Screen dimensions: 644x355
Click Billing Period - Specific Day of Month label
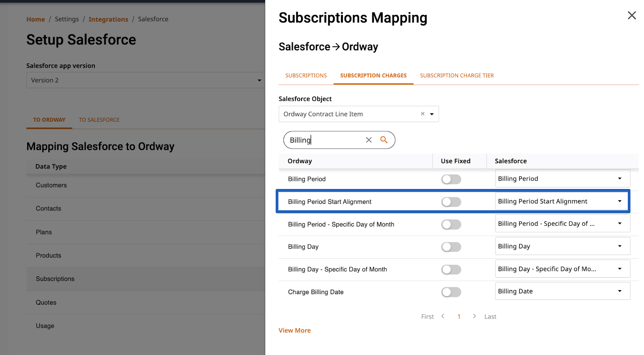[341, 224]
